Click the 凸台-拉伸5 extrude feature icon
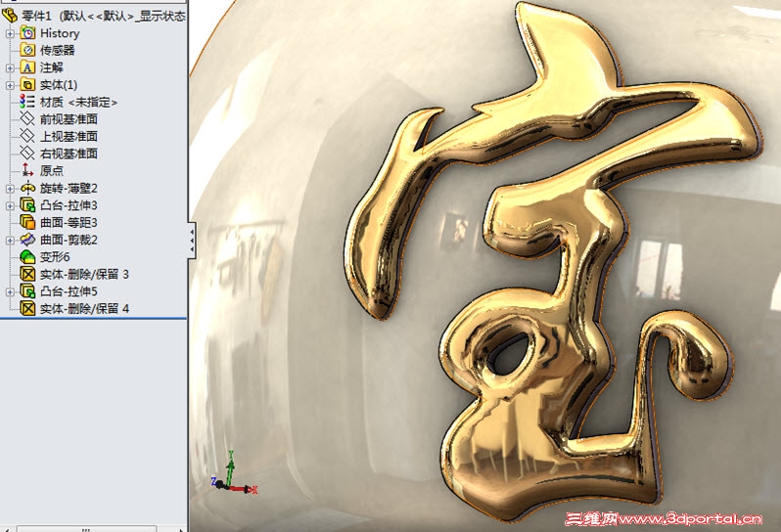 27,291
